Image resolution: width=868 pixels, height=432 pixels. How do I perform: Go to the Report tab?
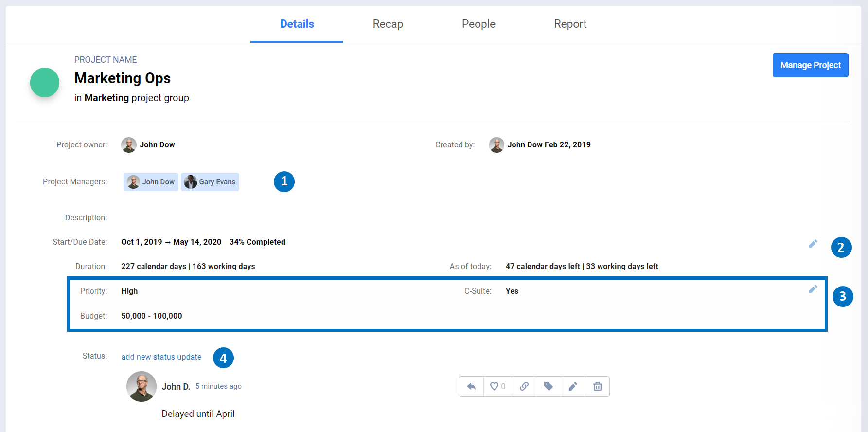coord(570,24)
